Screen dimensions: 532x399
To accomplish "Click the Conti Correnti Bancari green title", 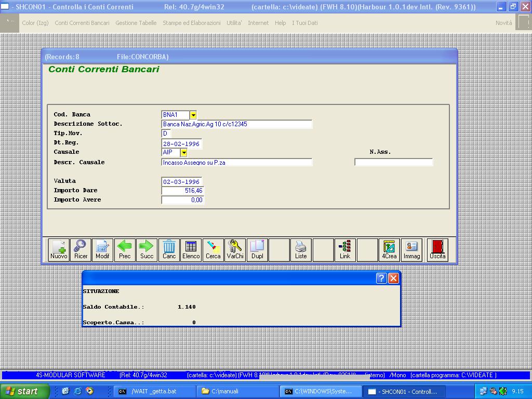I will click(x=104, y=69).
